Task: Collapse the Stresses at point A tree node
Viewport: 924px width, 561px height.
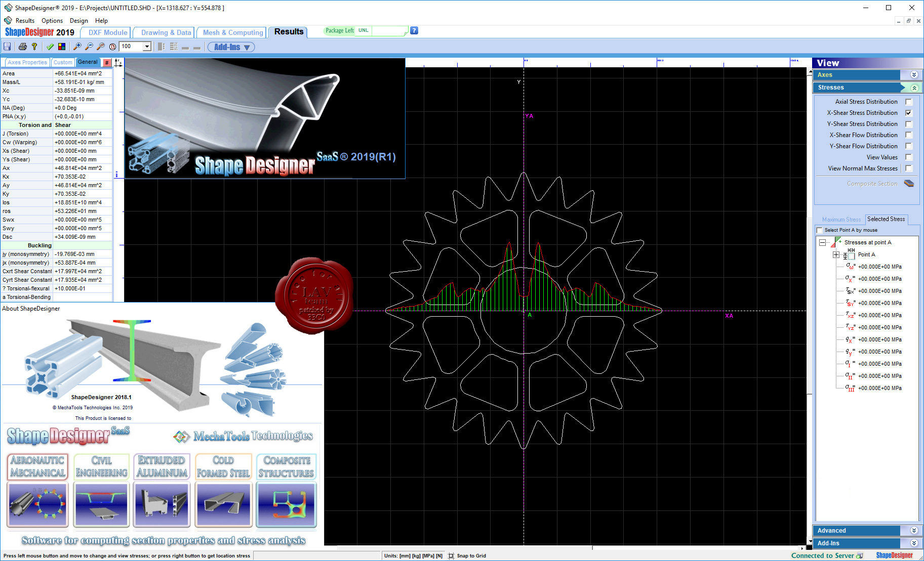Action: pyautogui.click(x=823, y=242)
